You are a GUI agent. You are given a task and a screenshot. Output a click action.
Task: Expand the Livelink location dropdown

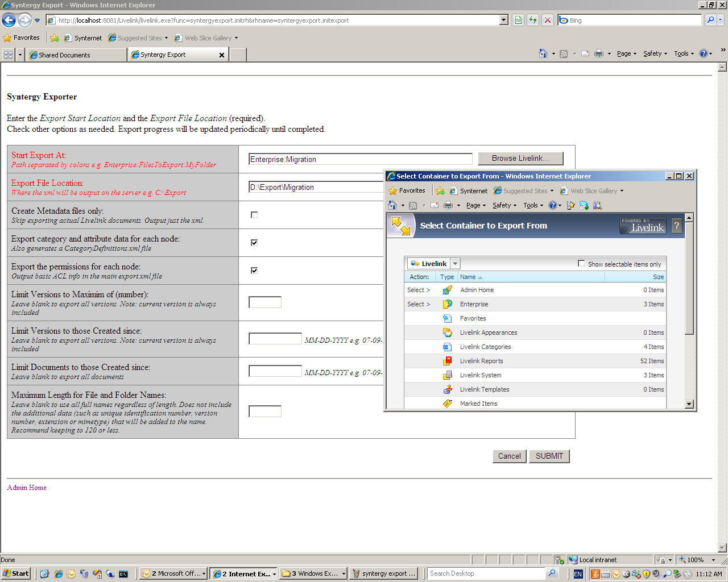455,264
